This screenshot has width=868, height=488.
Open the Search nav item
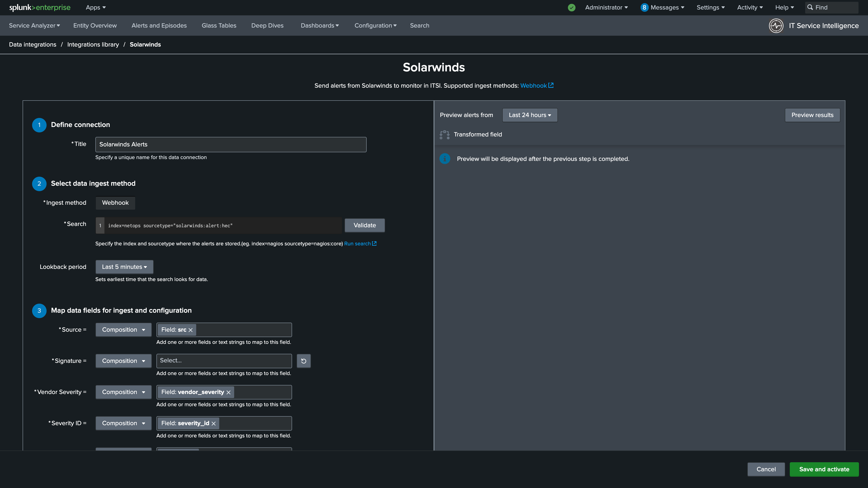(x=420, y=26)
